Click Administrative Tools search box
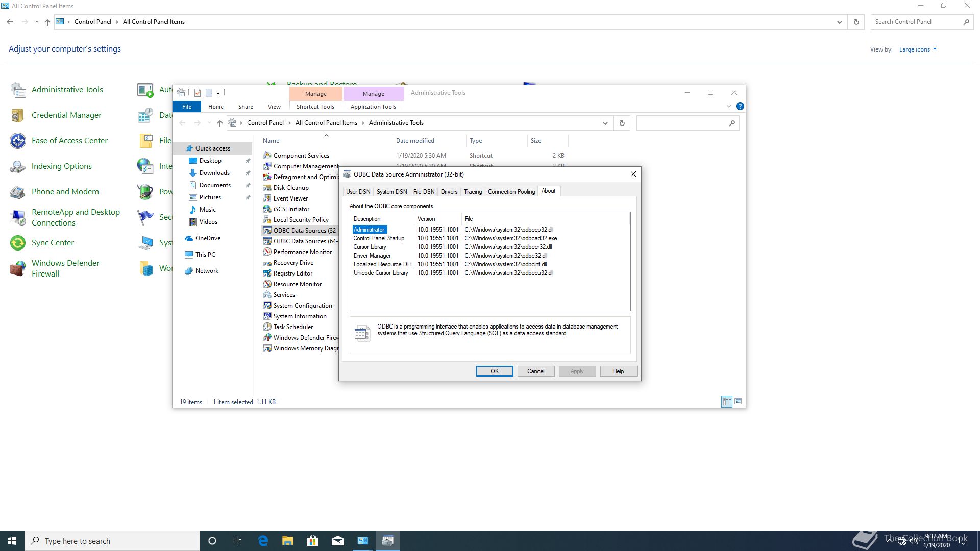 click(x=688, y=123)
